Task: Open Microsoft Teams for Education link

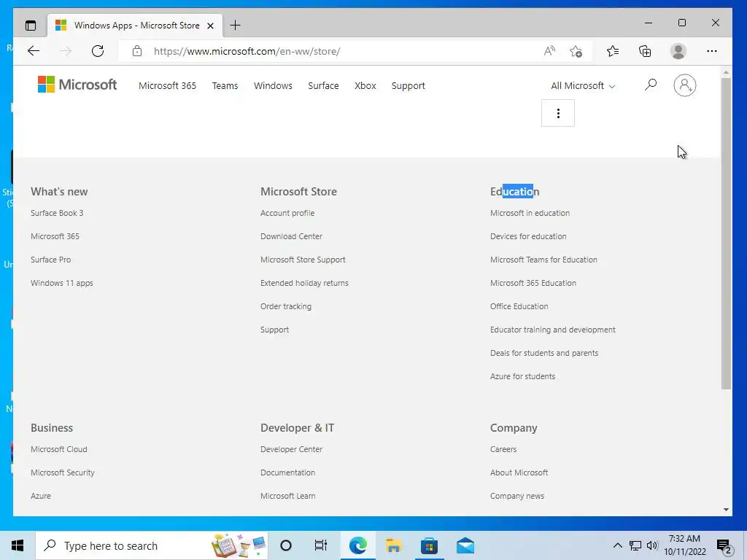Action: 543,260
